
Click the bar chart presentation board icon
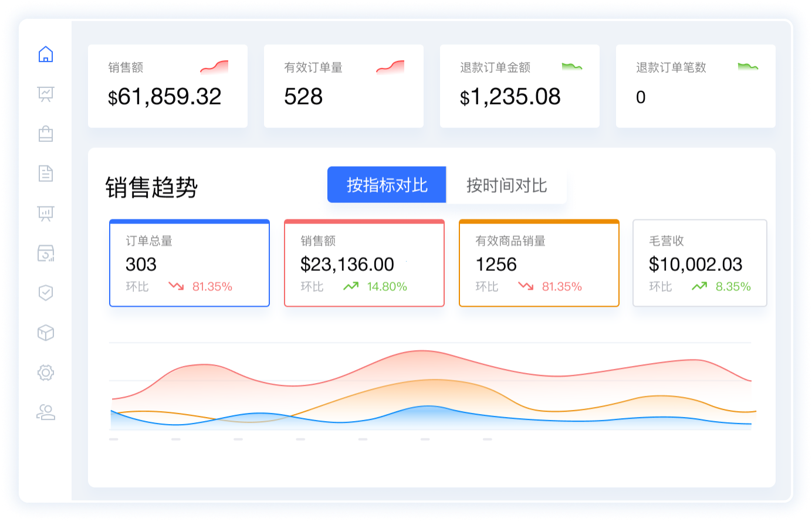tap(46, 213)
